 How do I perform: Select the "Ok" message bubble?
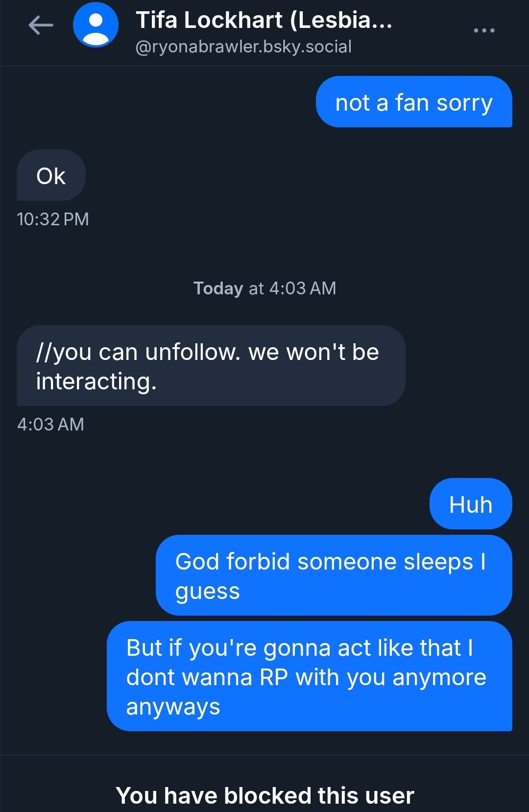[51, 176]
